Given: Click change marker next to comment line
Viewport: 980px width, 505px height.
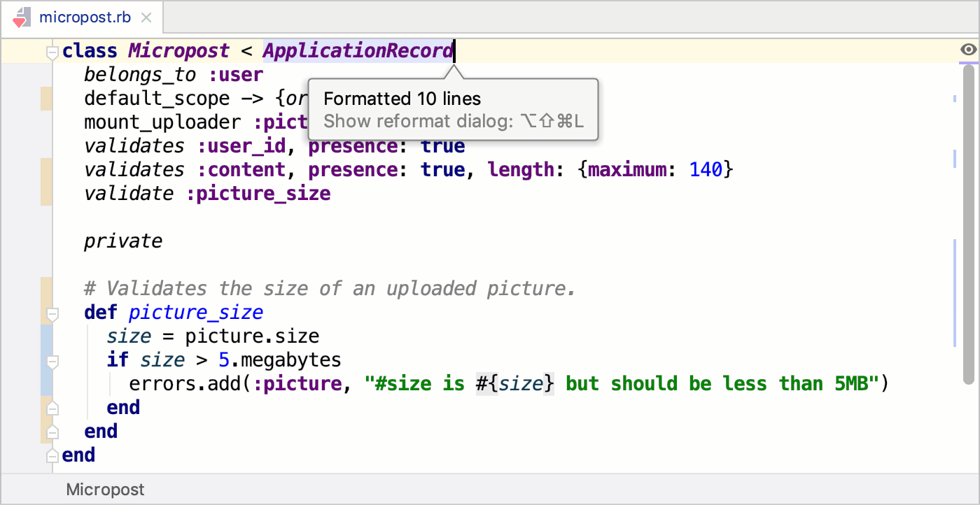Looking at the screenshot, I should pos(46,300).
